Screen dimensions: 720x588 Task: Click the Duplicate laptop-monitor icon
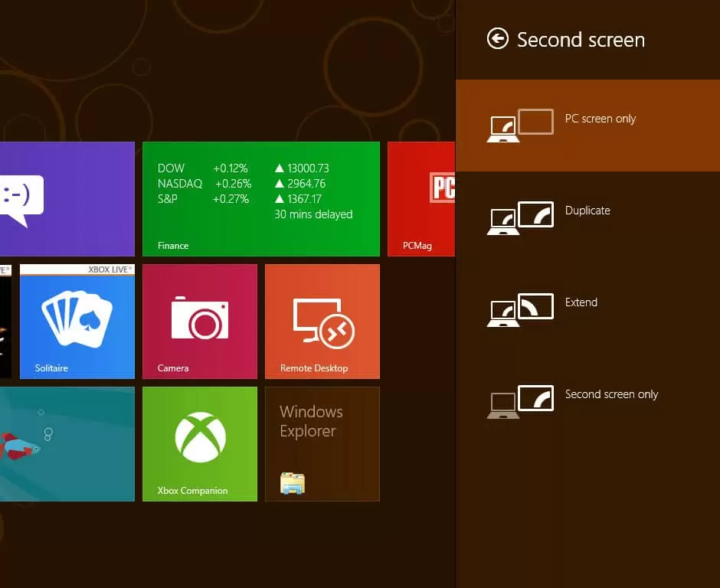coord(520,217)
